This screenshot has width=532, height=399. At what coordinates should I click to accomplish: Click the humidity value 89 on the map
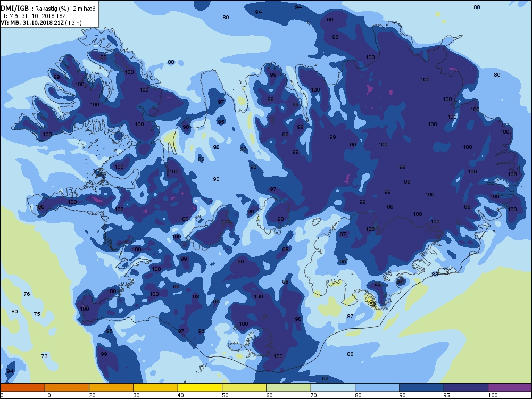tap(226, 18)
